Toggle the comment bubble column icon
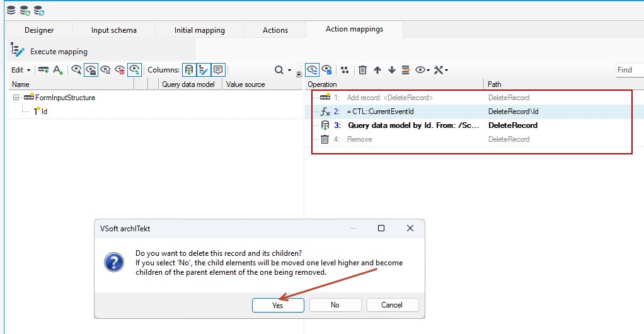This screenshot has height=334, width=644. click(218, 70)
